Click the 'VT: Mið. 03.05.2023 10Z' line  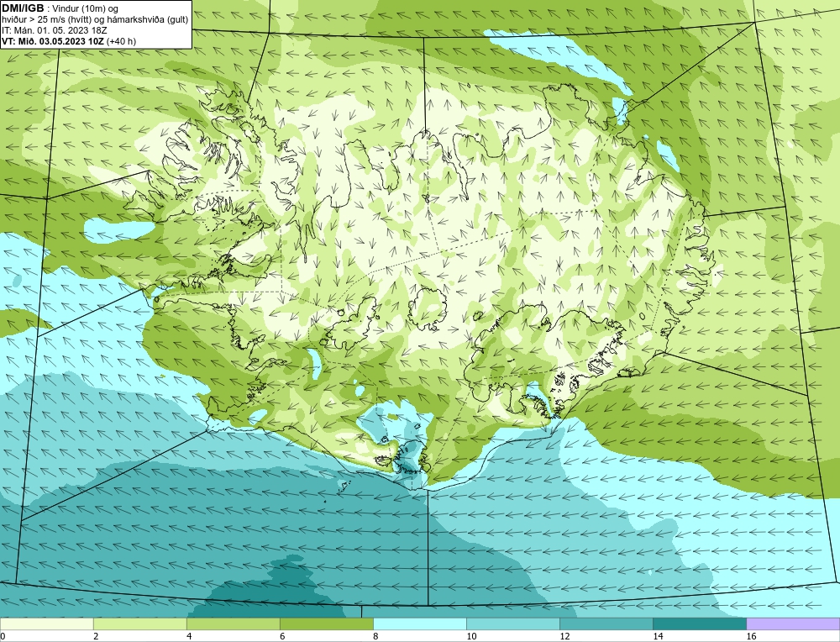click(69, 41)
